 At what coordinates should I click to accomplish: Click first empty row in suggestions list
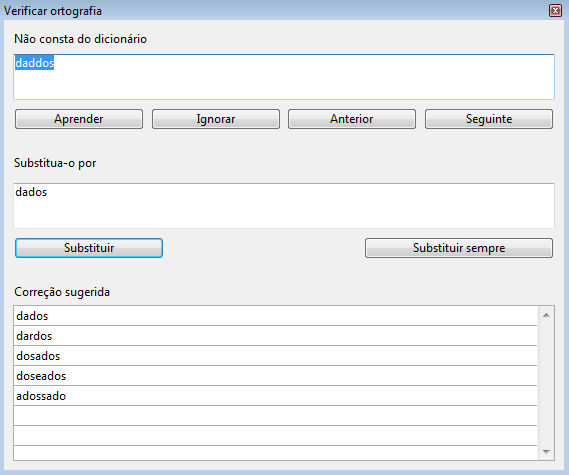(275, 415)
